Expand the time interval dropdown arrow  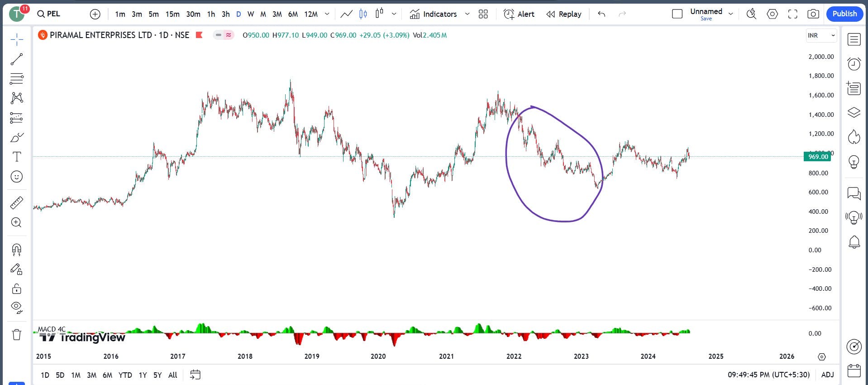(327, 14)
